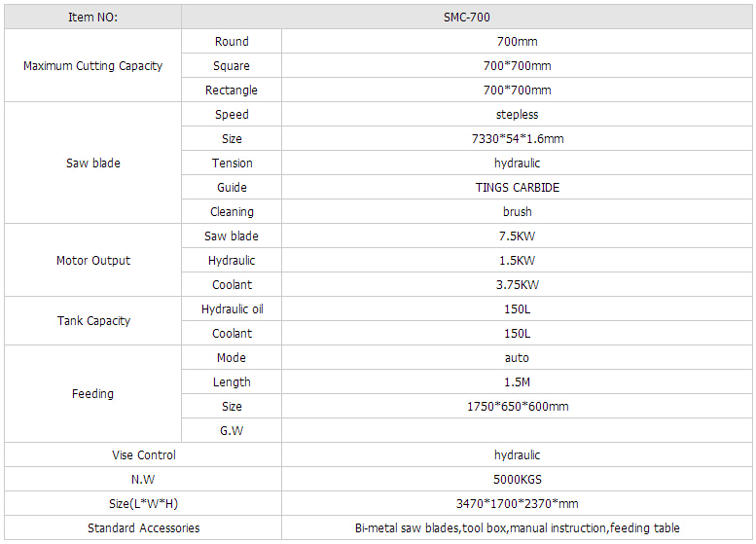
Task: Click the 5000KGS net weight value
Action: 517,480
